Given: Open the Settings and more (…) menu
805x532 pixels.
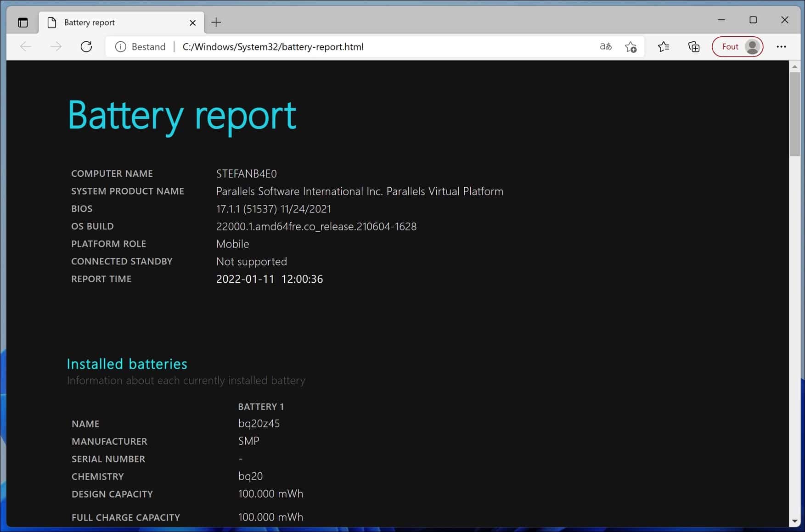Looking at the screenshot, I should coord(782,46).
